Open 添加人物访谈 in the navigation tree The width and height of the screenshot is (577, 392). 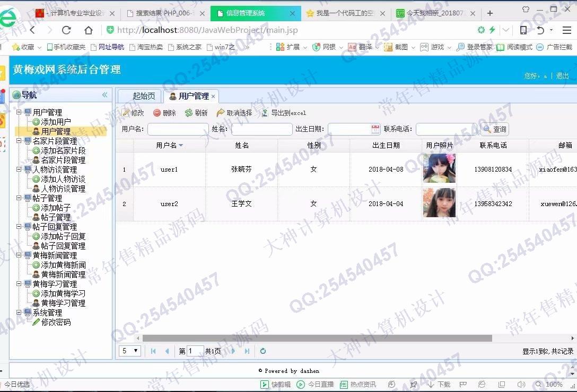[x=63, y=179]
